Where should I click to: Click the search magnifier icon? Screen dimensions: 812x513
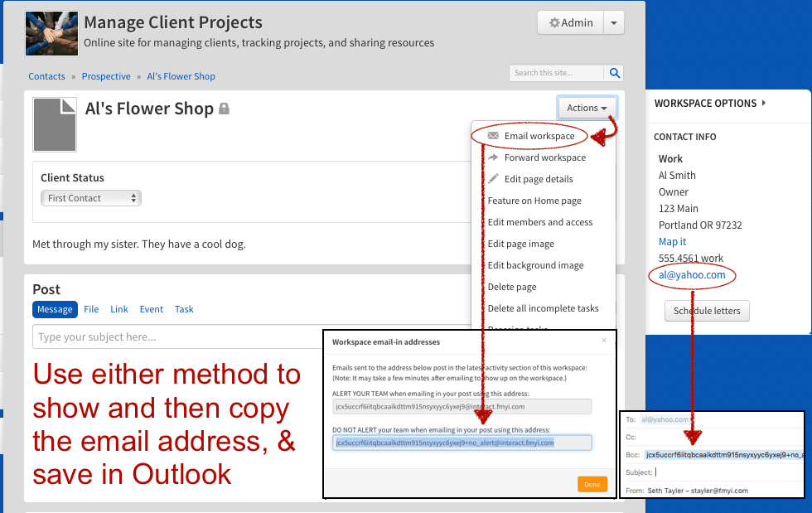tap(615, 73)
